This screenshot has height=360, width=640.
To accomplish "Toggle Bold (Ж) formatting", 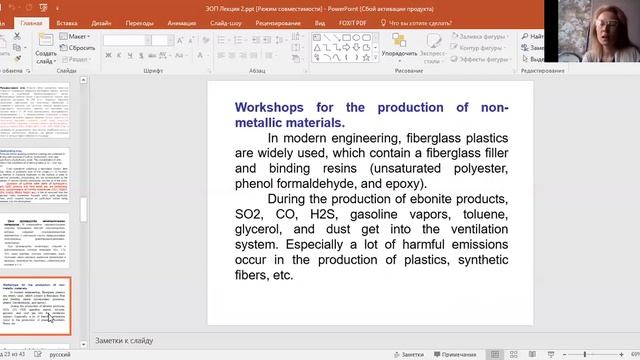I will pos(108,55).
